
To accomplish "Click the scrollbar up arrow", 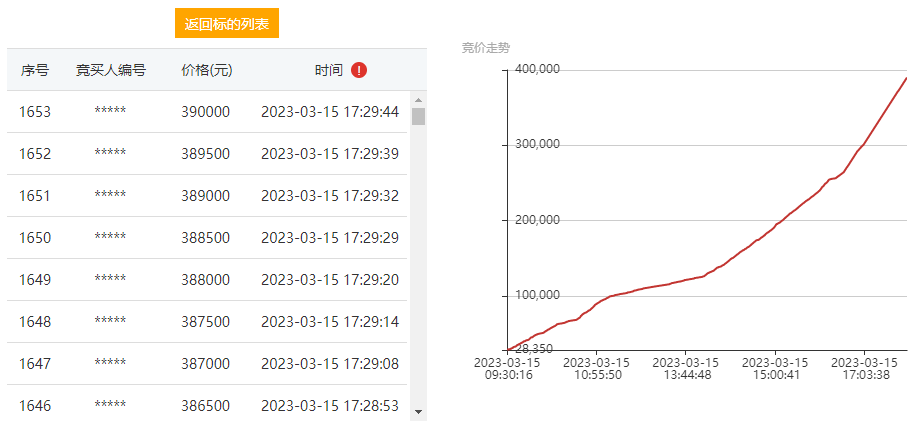I will (419, 100).
